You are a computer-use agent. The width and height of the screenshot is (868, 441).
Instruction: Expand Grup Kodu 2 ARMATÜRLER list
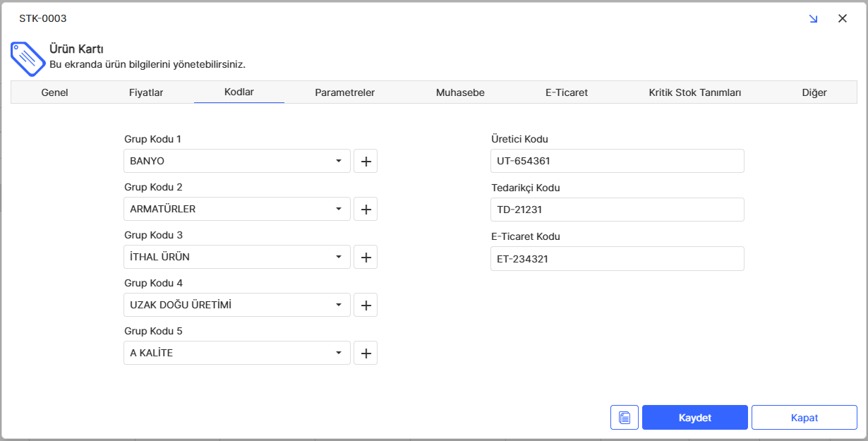(339, 209)
